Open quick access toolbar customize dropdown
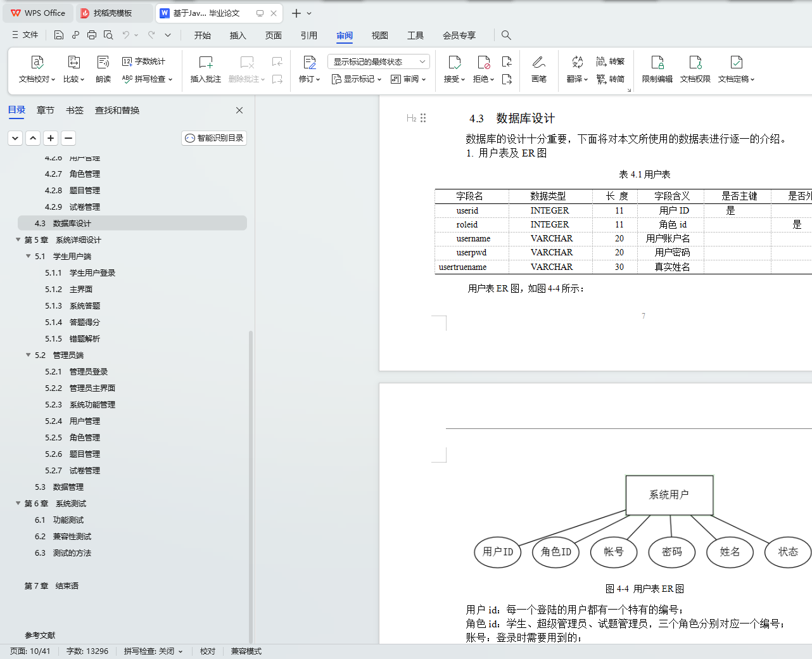 pos(168,35)
